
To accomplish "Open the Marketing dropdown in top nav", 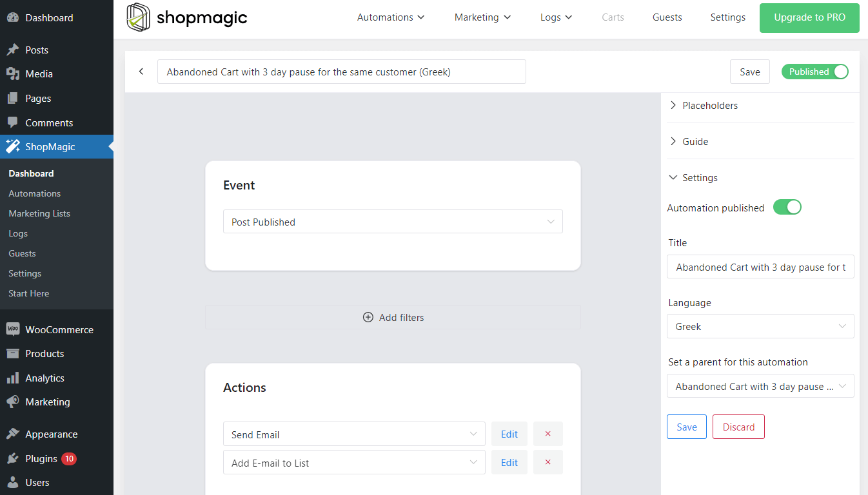I will (x=482, y=17).
